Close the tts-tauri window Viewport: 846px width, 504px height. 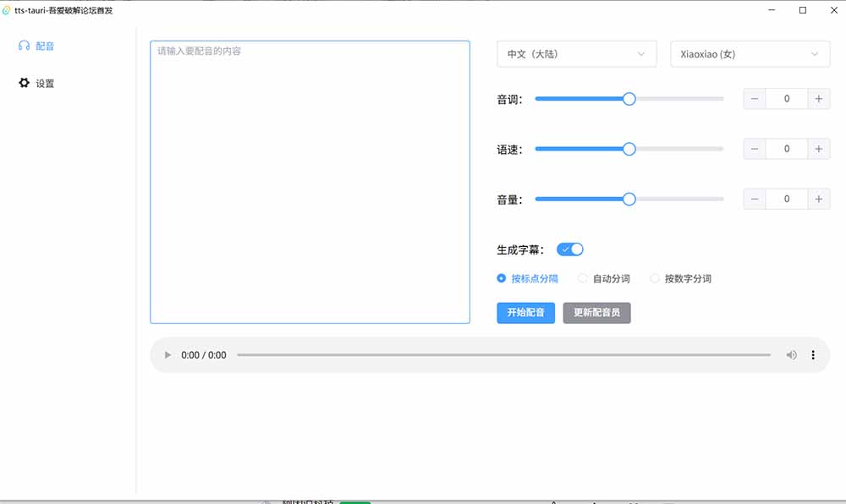833,10
